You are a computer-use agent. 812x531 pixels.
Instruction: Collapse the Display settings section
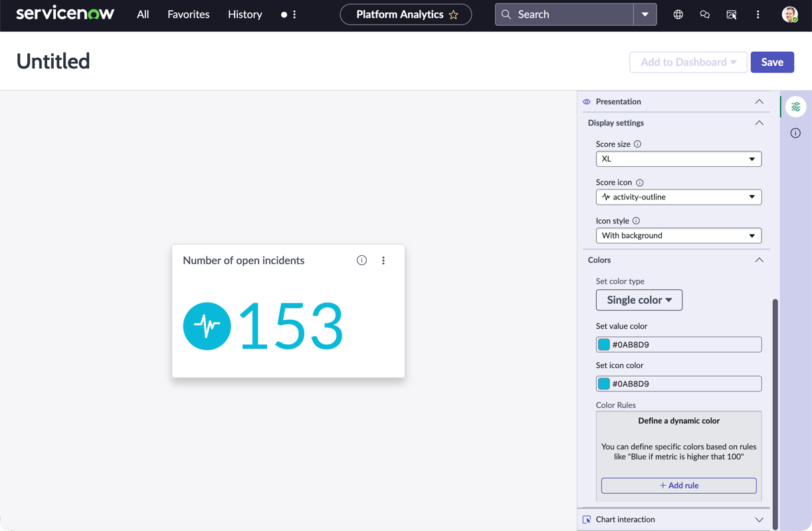click(x=759, y=123)
